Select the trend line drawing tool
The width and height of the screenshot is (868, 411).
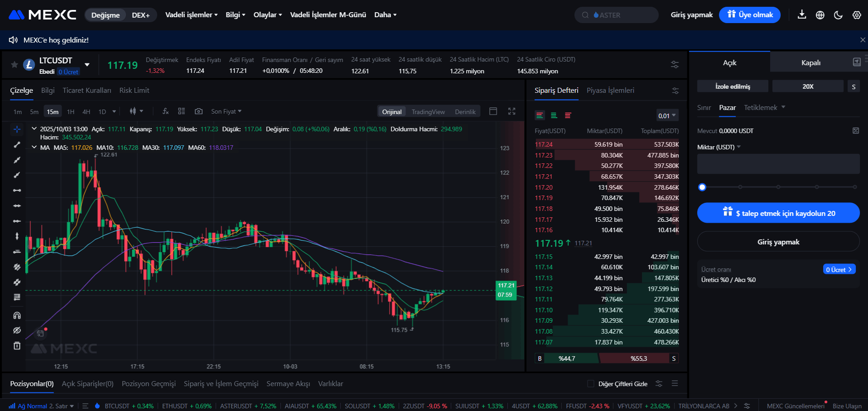17,145
